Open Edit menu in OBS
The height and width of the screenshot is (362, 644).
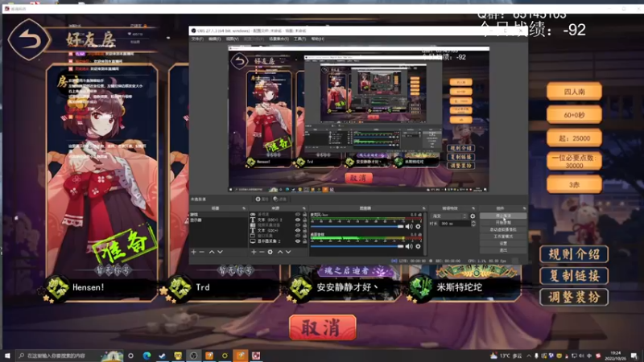pos(214,39)
